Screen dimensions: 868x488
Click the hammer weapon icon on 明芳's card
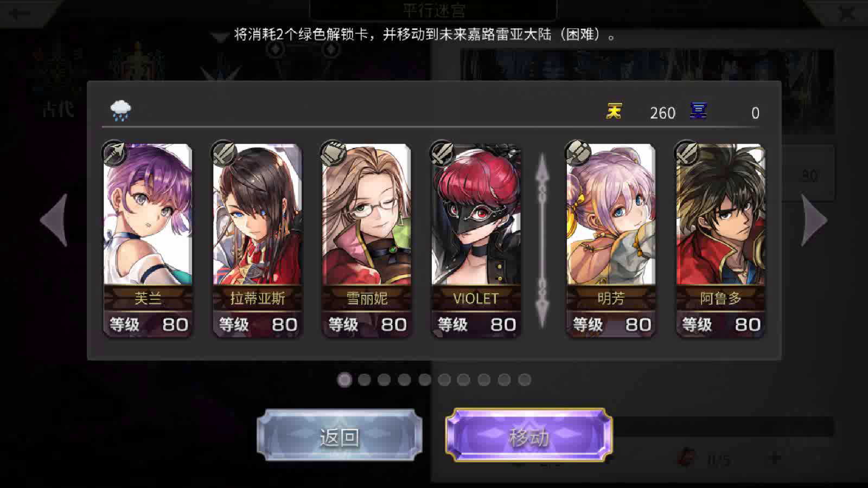pyautogui.click(x=578, y=153)
